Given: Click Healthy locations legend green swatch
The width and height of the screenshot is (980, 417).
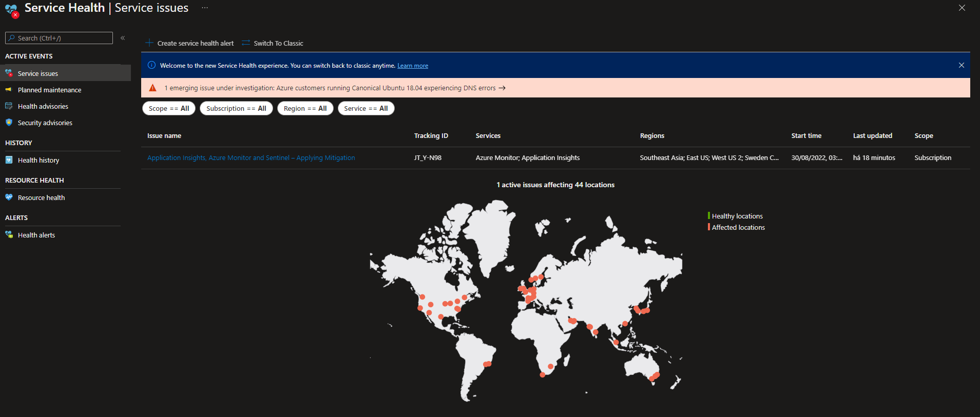Looking at the screenshot, I should [x=709, y=216].
